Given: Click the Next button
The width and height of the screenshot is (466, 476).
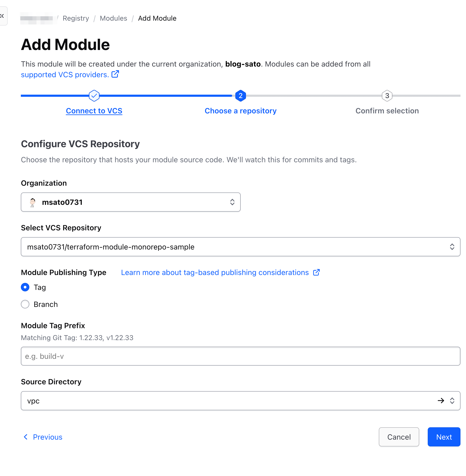Looking at the screenshot, I should pyautogui.click(x=444, y=437).
